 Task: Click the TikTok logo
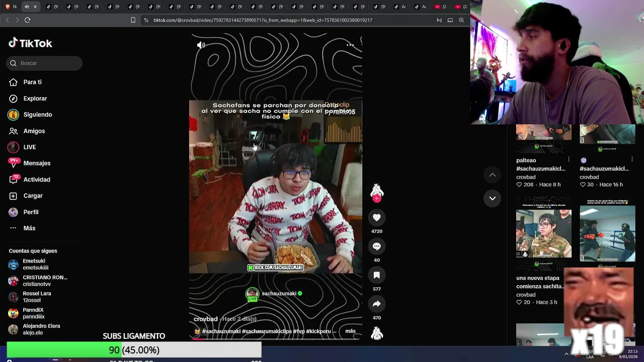pos(30,43)
